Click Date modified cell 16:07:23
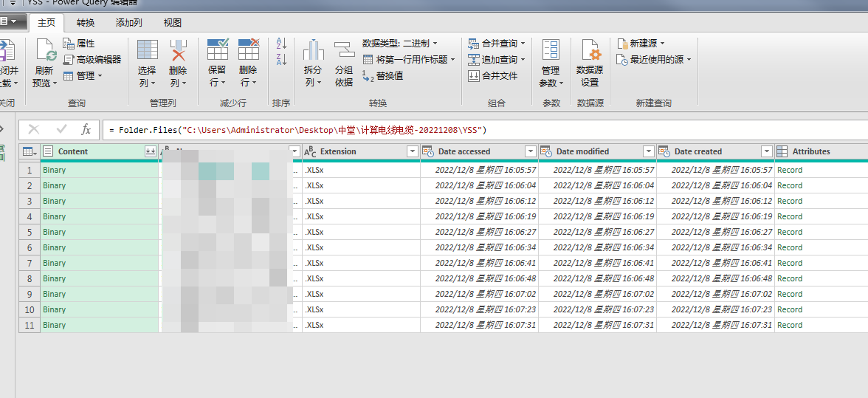 point(597,309)
